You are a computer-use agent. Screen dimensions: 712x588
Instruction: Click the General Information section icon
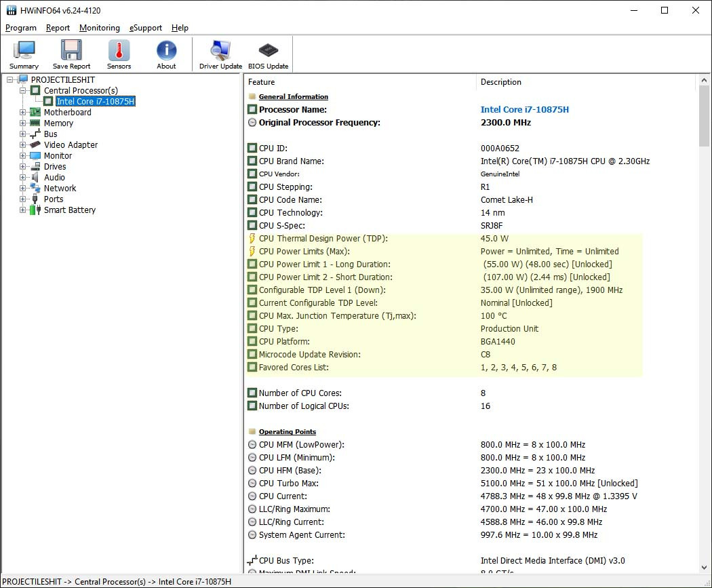pyautogui.click(x=252, y=97)
